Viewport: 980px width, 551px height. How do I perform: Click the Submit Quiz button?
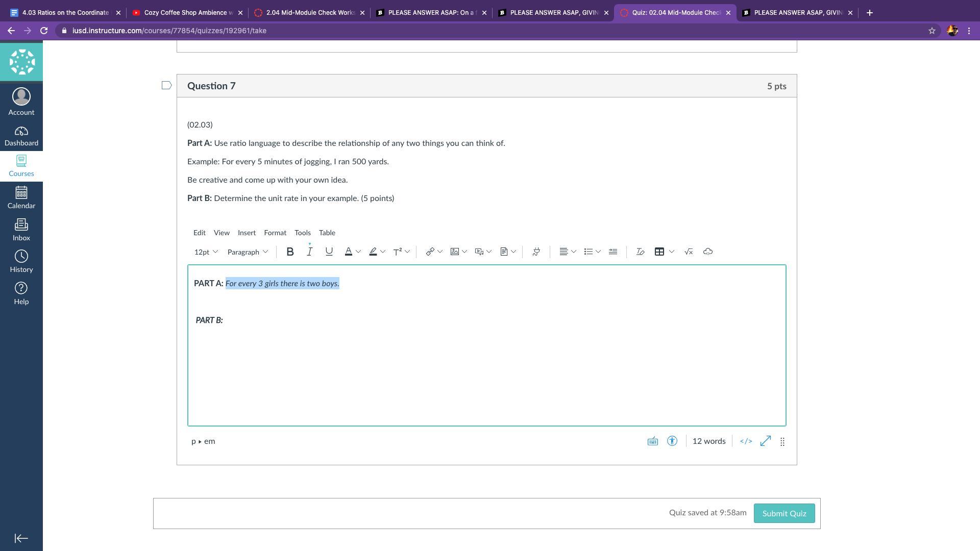(783, 513)
